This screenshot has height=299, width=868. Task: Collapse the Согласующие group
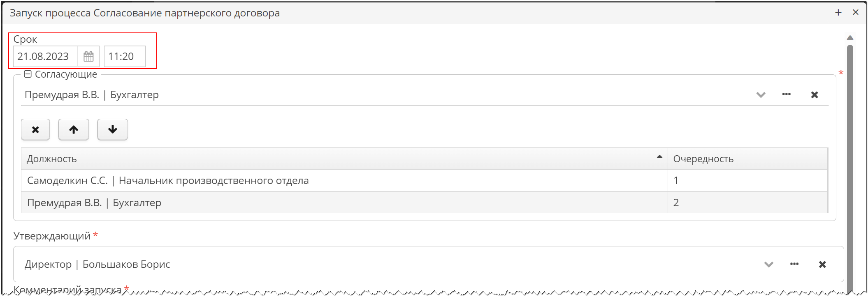pyautogui.click(x=28, y=74)
